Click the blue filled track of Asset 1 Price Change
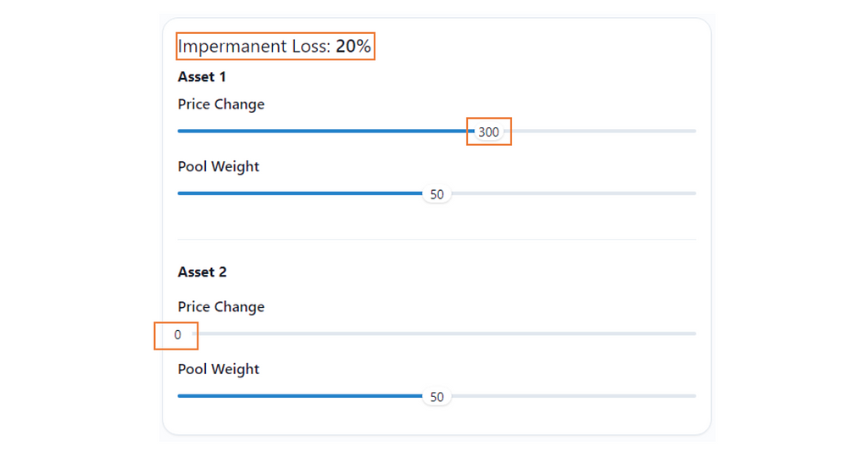868x453 pixels. pyautogui.click(x=322, y=131)
